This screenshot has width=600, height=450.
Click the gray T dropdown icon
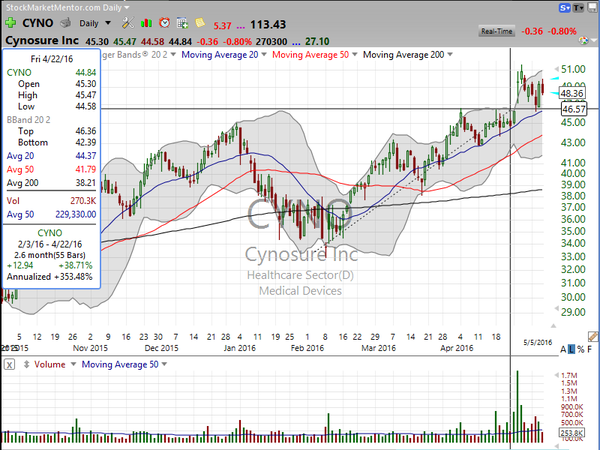pyautogui.click(x=578, y=8)
